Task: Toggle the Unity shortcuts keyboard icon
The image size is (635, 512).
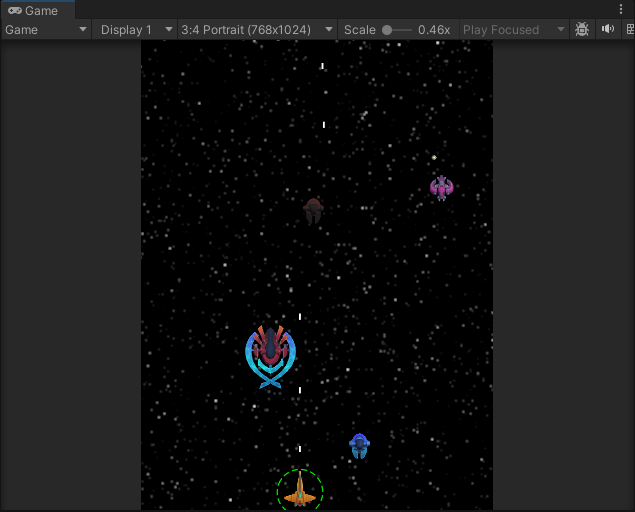Action: (x=626, y=30)
